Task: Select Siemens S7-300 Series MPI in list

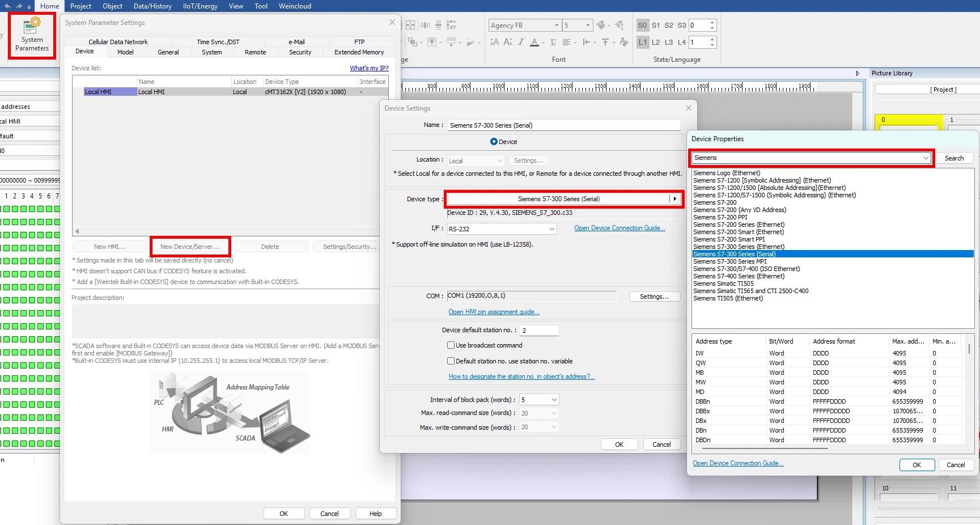Action: tap(729, 262)
